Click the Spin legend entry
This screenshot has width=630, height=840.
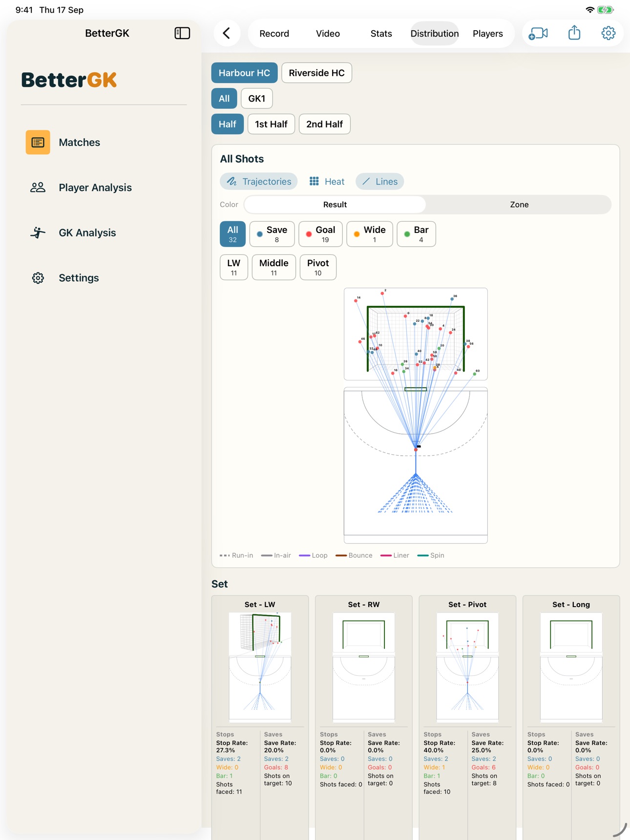point(431,555)
